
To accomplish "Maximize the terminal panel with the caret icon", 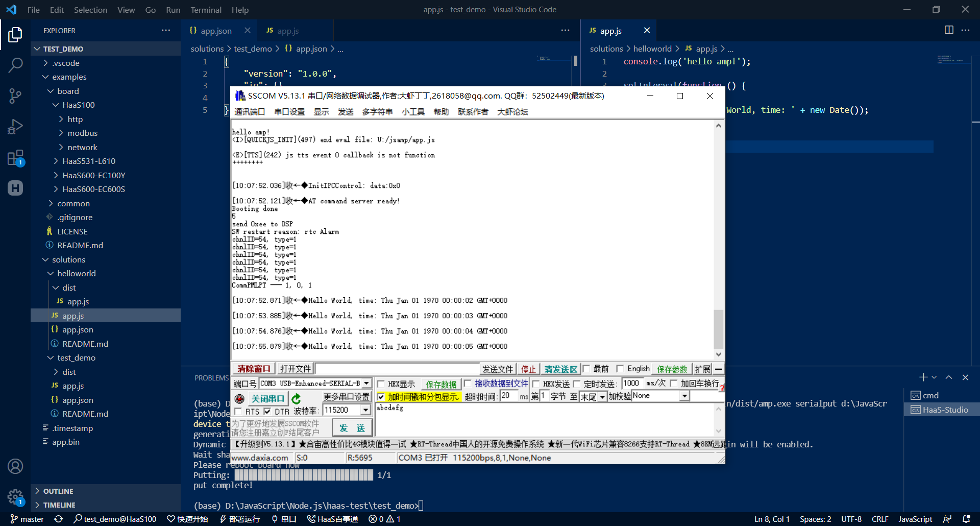I will (949, 377).
